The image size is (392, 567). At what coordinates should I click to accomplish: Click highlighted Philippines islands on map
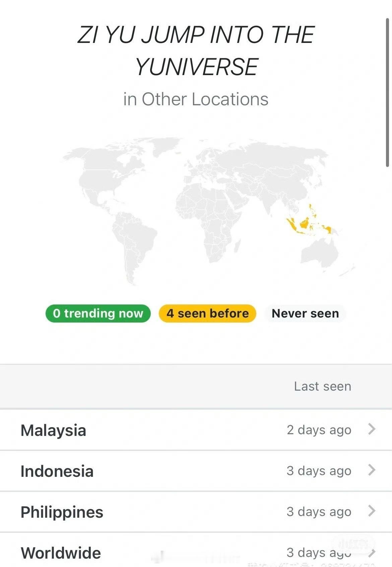coord(312,211)
